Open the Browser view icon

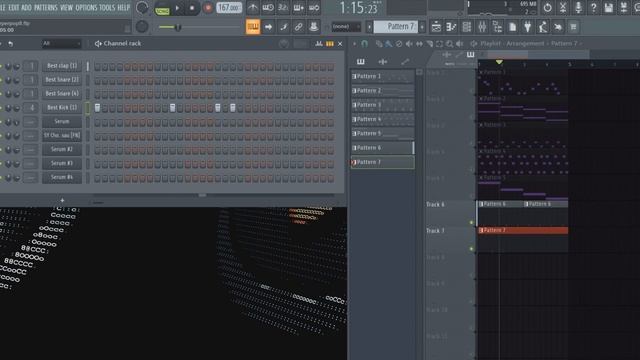pos(497,27)
